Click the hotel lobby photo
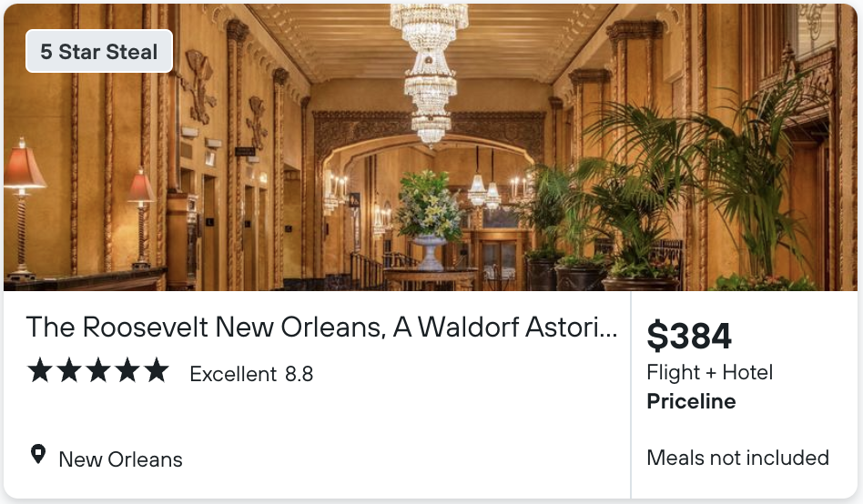 click(x=431, y=146)
